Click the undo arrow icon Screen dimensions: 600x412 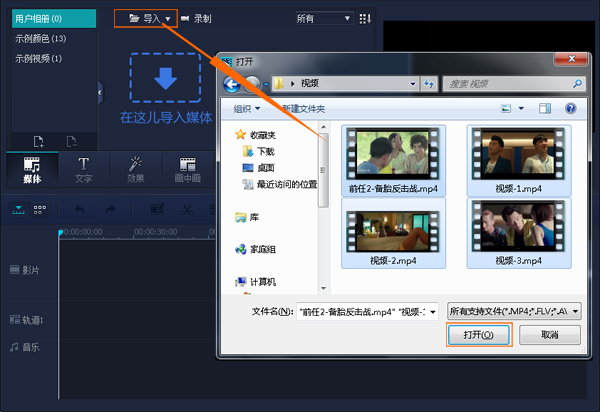pyautogui.click(x=79, y=210)
